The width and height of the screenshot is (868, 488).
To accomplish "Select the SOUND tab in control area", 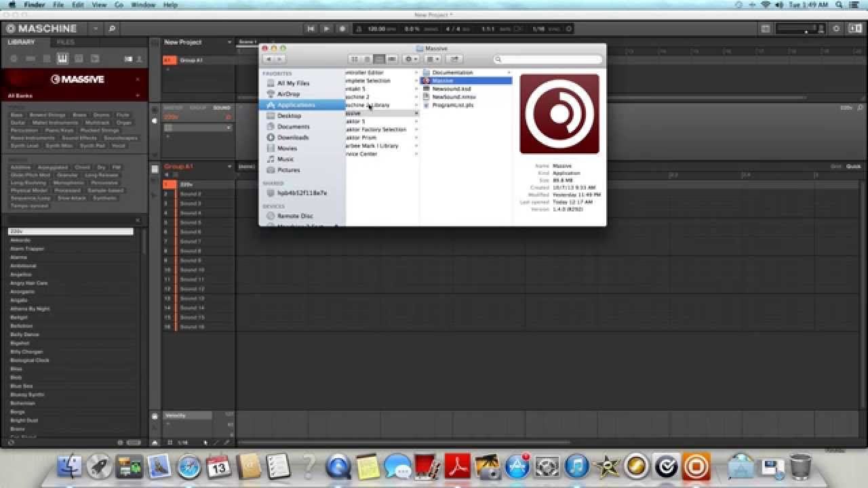I will 222,108.
